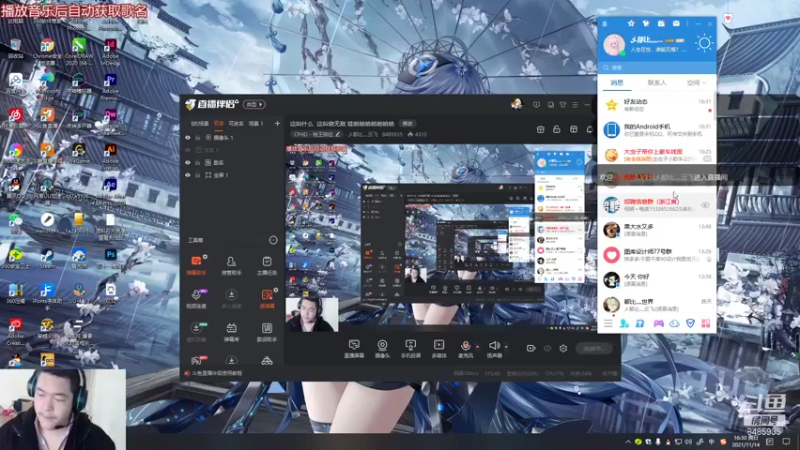Open 好友动态 entry in QQ
Screen dimensions: 800x450
tap(656, 105)
